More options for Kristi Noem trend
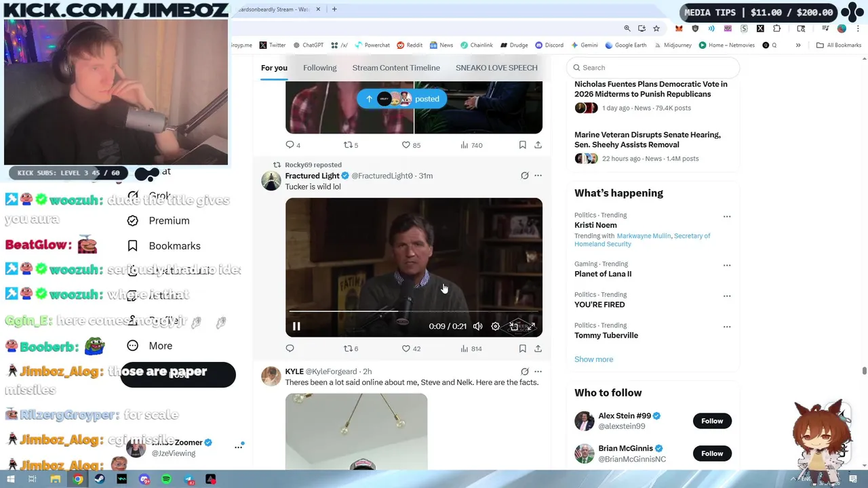868x488 pixels. 727,217
